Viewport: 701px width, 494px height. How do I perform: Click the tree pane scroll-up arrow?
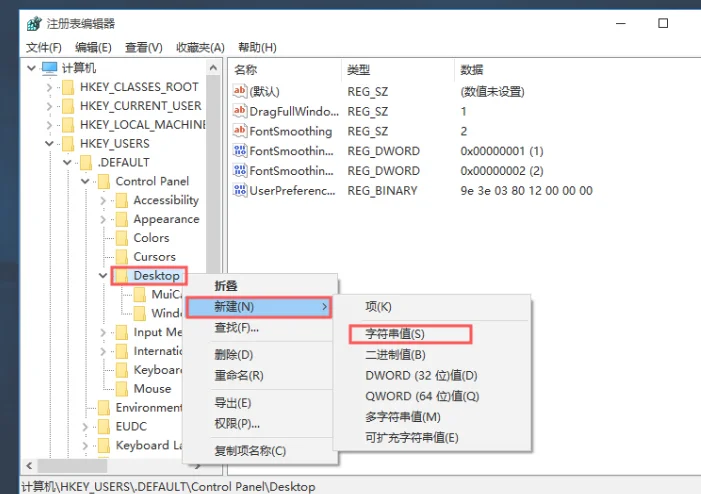point(213,68)
